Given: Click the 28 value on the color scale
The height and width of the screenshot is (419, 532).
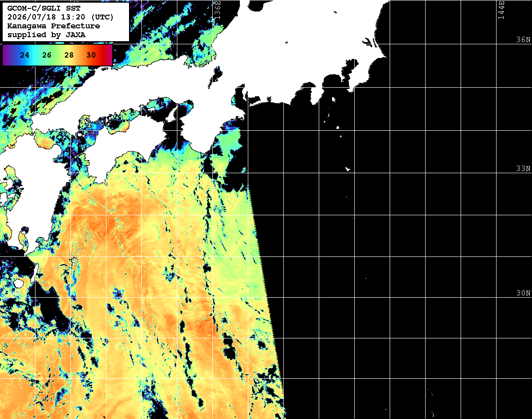Looking at the screenshot, I should [69, 55].
